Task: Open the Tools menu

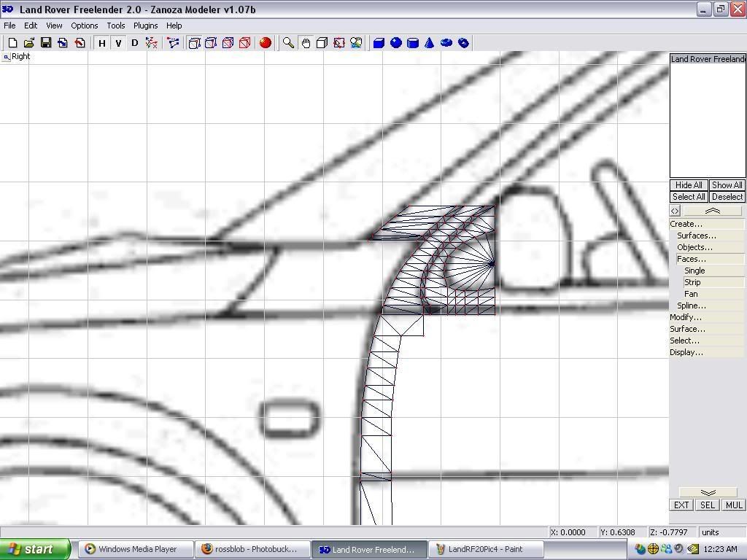Action: tap(116, 26)
